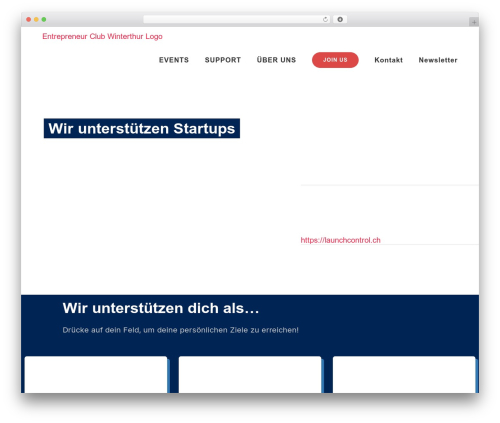The height and width of the screenshot is (423, 500).
Task: Open the Newsletter link in navigation
Action: 438,60
